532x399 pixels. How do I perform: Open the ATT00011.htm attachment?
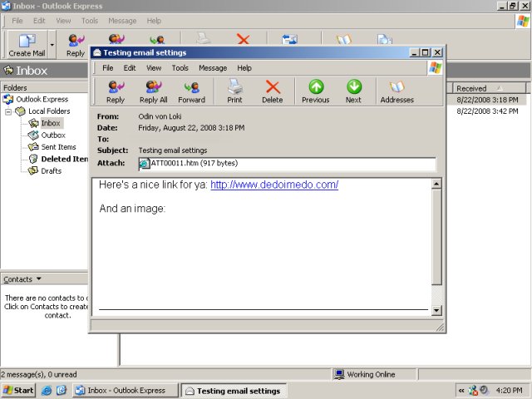[x=189, y=163]
